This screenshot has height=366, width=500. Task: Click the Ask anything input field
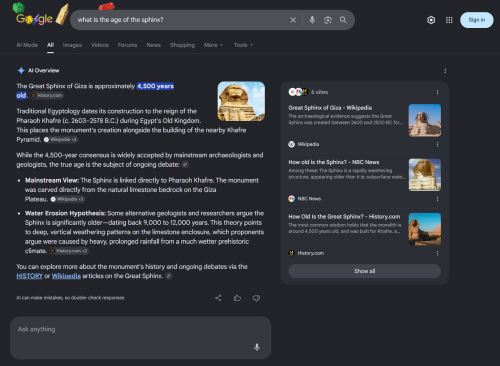(140, 338)
